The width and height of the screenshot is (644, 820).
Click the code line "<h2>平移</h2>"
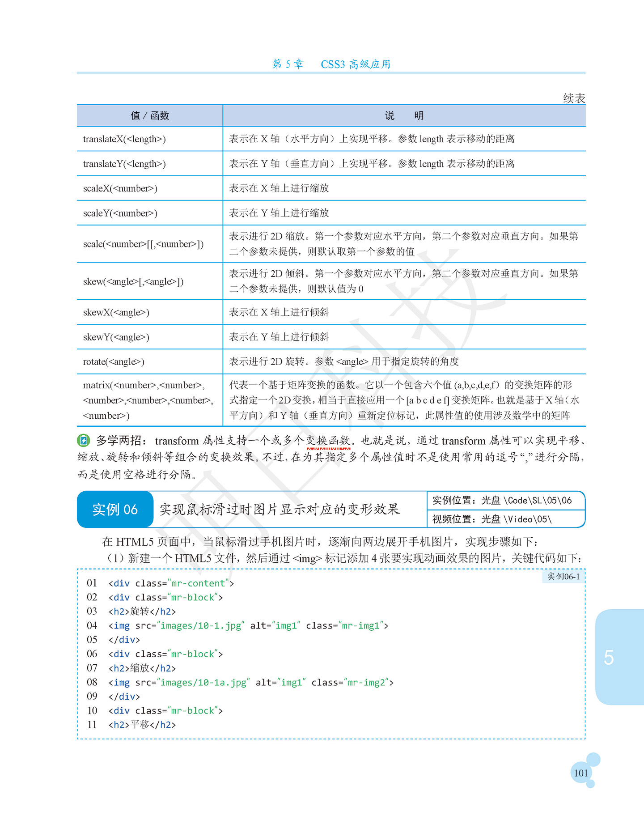pyautogui.click(x=142, y=725)
